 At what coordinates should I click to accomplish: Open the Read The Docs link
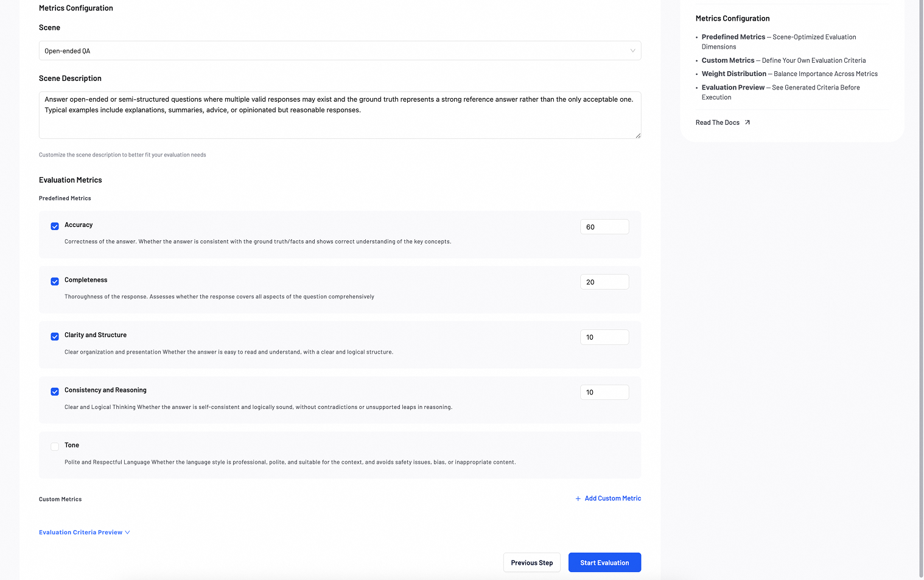(x=723, y=122)
